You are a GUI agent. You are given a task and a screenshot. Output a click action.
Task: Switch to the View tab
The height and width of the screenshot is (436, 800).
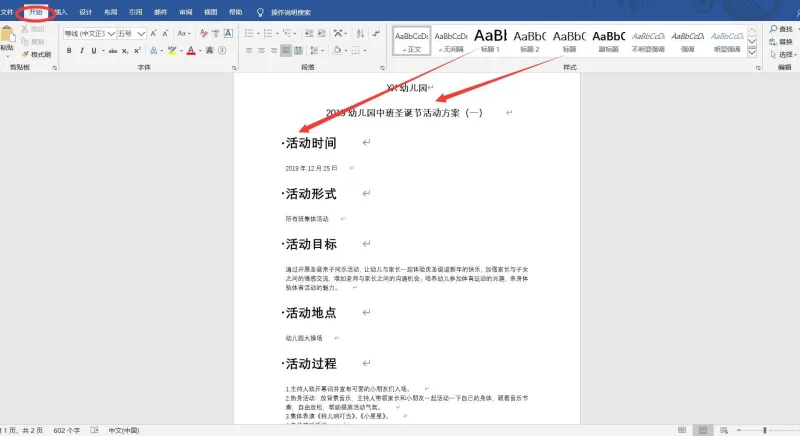click(x=210, y=12)
